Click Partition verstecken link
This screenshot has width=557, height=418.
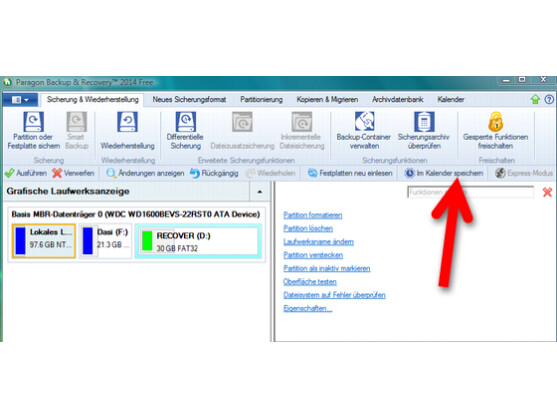coord(313,255)
